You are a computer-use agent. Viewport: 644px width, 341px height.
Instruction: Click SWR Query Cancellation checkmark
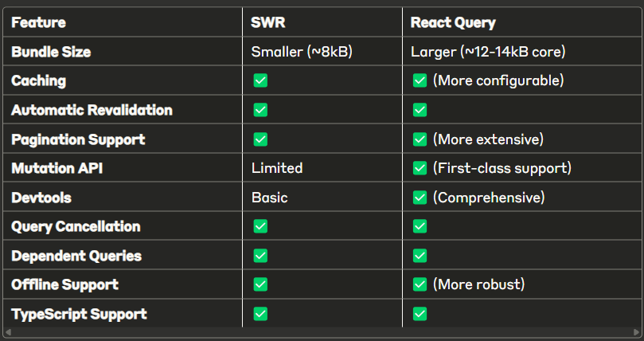click(260, 226)
